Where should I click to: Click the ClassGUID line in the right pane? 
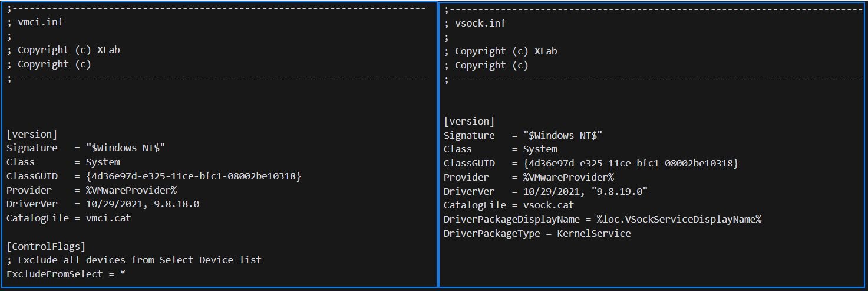(590, 163)
